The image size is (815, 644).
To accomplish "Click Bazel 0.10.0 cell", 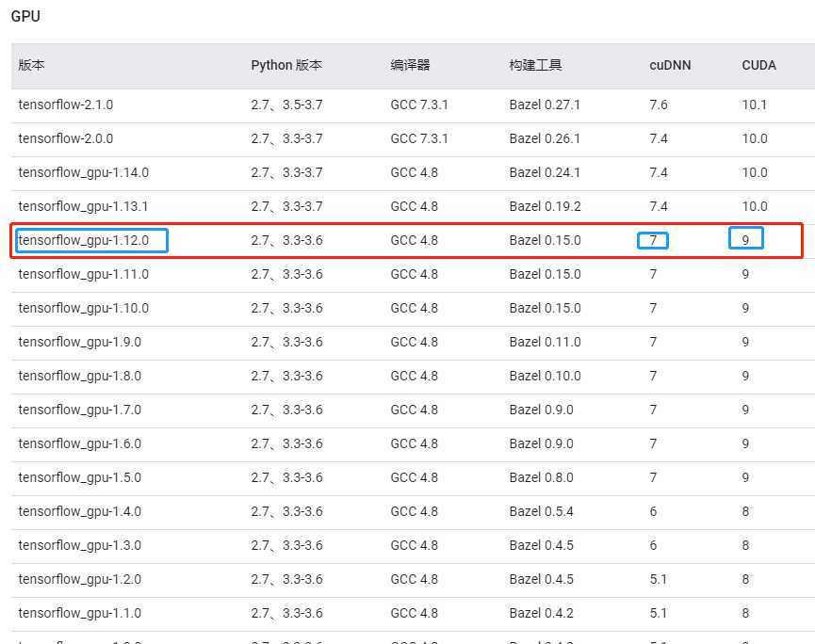I will 545,376.
